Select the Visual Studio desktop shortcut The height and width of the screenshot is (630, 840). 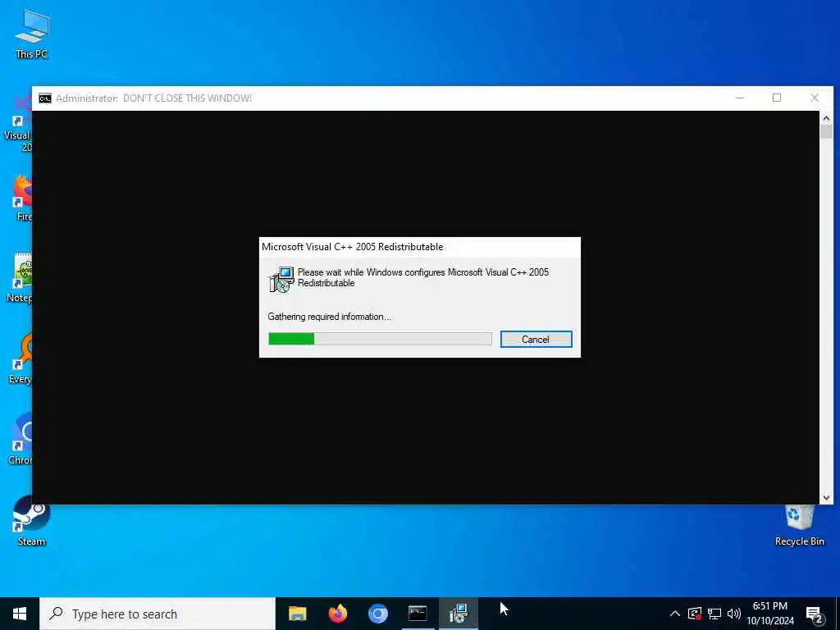point(18,124)
